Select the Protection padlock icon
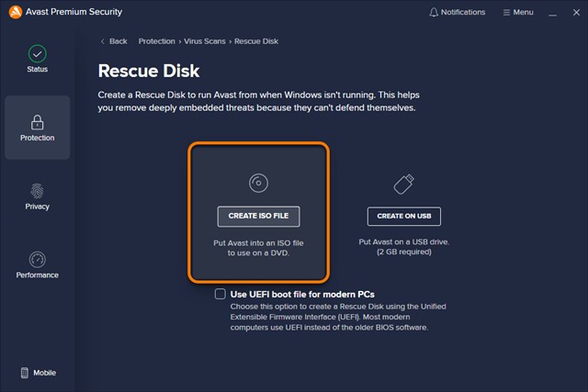The height and width of the screenshot is (392, 588). 37,122
